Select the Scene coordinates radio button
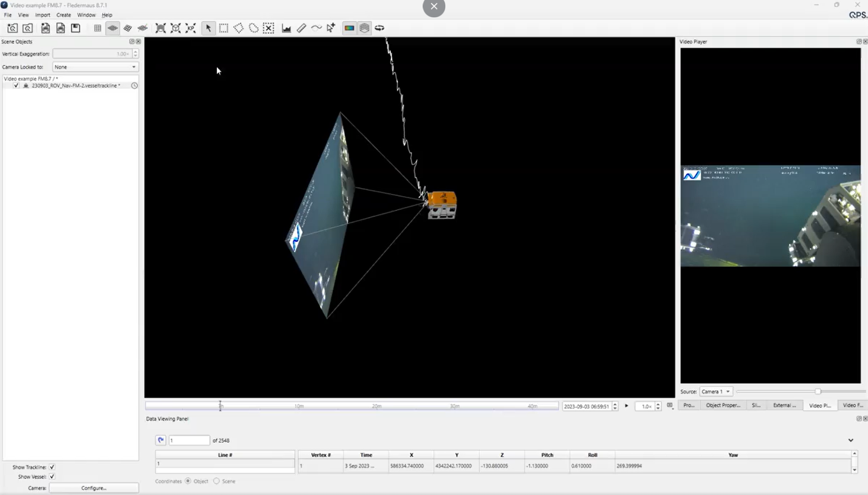The width and height of the screenshot is (868, 495). point(216,481)
